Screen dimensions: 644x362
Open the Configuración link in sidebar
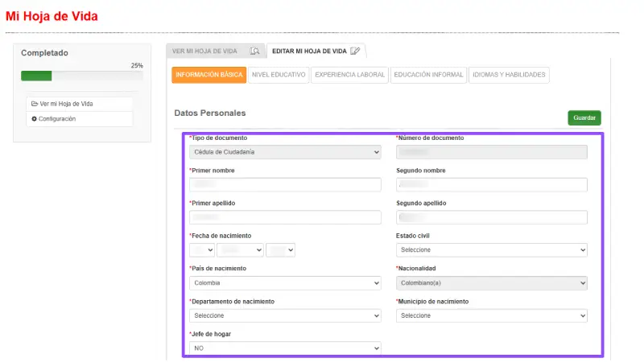57,119
